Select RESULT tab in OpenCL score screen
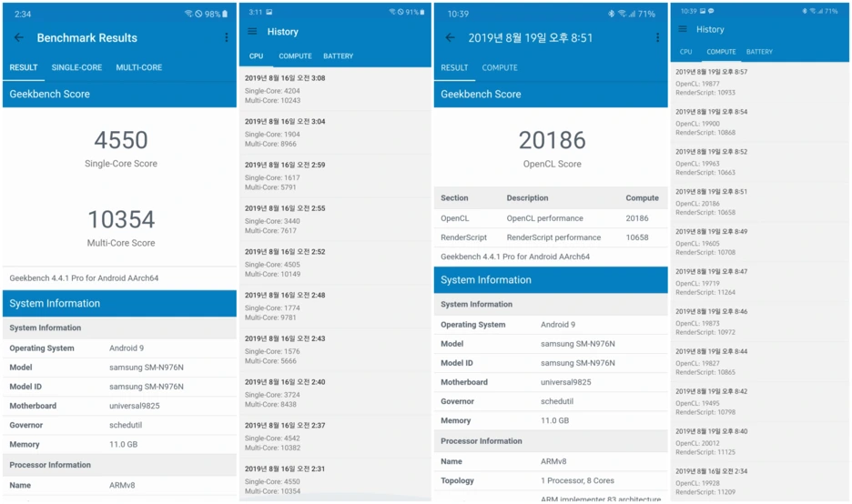Viewport: 852px width, 504px height. pyautogui.click(x=454, y=68)
